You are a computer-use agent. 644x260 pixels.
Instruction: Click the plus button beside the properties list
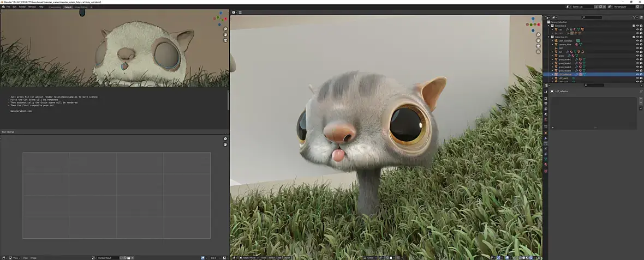(x=641, y=99)
